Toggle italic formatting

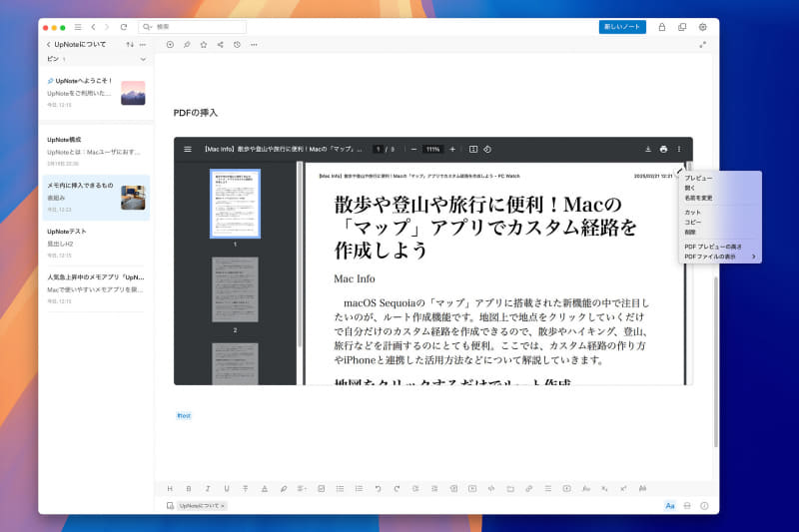[x=208, y=489]
